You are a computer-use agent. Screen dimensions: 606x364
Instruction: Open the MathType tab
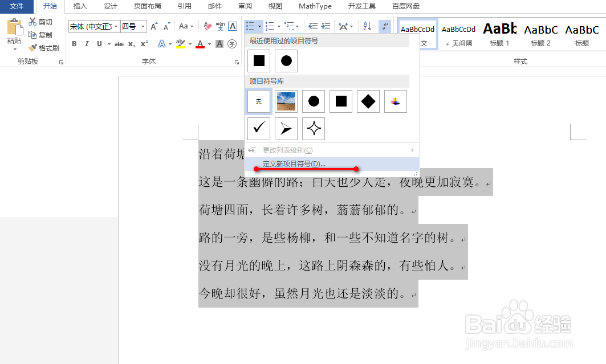click(315, 6)
